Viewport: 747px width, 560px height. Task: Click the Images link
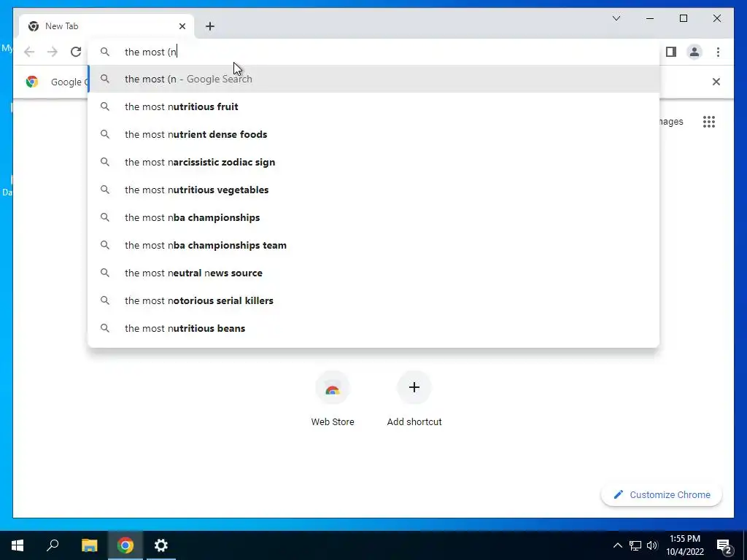click(x=671, y=122)
